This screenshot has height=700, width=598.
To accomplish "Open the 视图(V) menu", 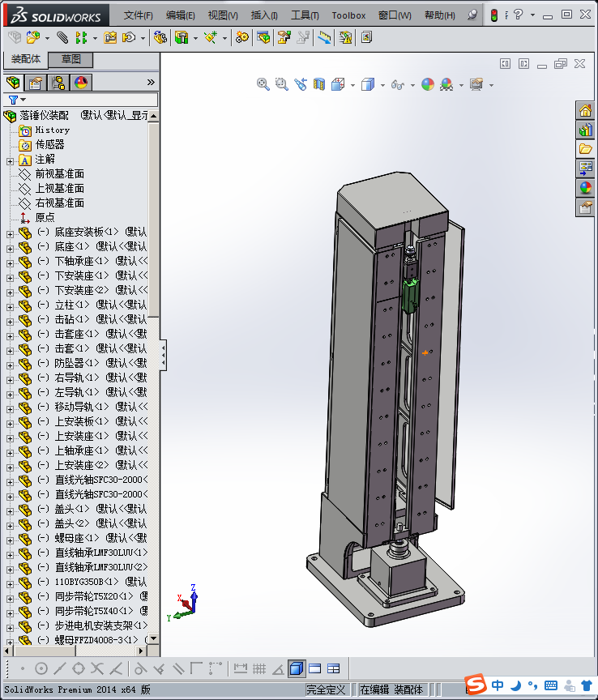I will pyautogui.click(x=223, y=15).
